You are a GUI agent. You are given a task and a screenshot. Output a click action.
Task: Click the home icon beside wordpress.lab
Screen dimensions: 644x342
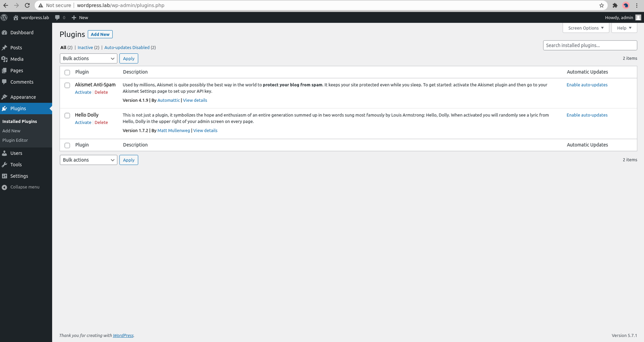tap(16, 18)
